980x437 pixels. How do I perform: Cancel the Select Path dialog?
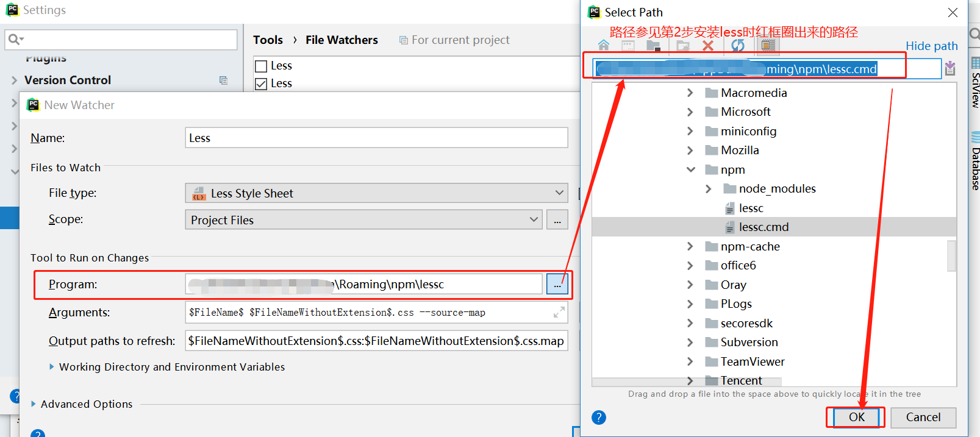click(x=923, y=417)
